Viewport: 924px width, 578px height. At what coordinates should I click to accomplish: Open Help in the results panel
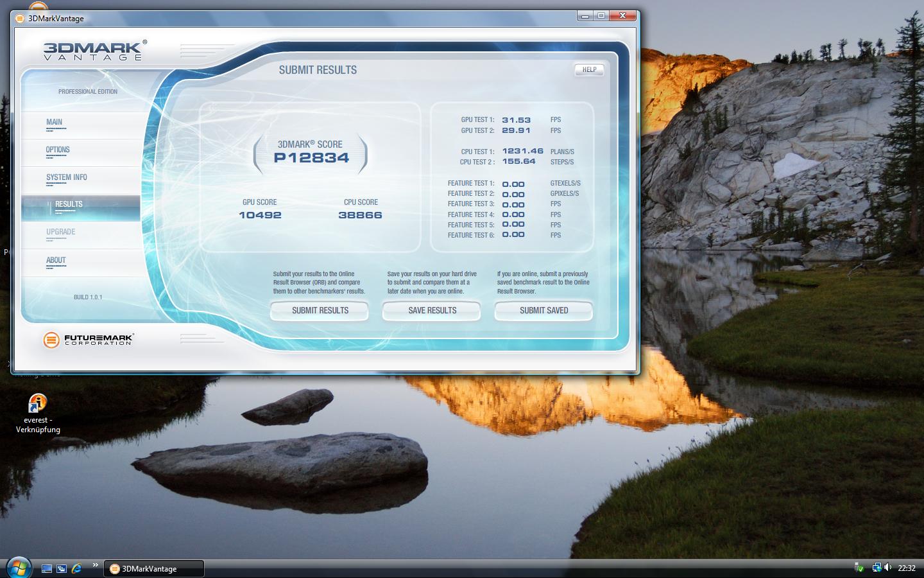[x=589, y=70]
